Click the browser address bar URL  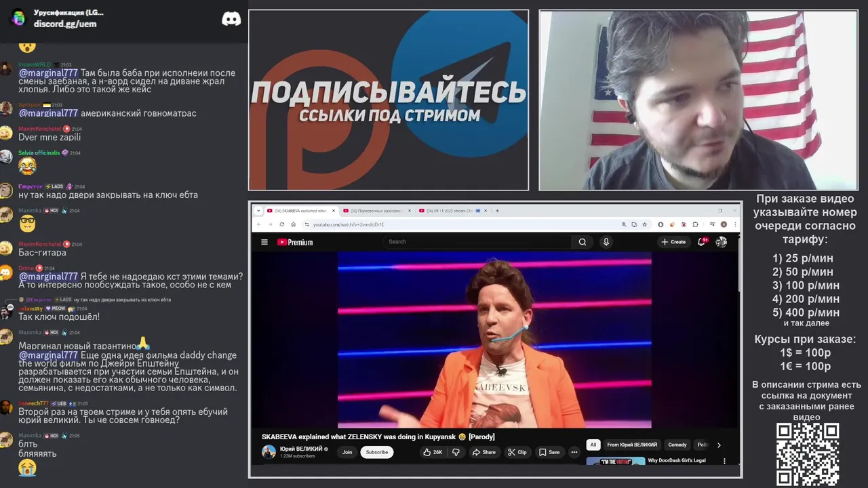(349, 224)
